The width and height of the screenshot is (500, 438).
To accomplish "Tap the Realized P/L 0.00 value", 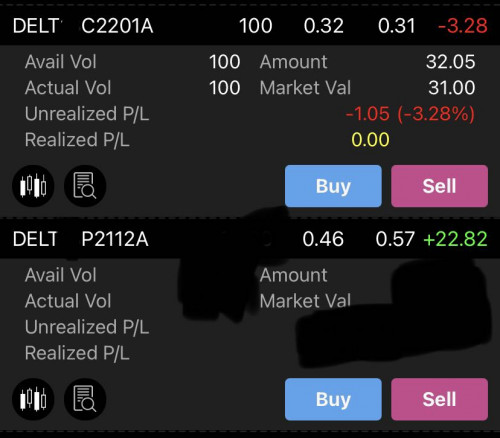I will (370, 140).
